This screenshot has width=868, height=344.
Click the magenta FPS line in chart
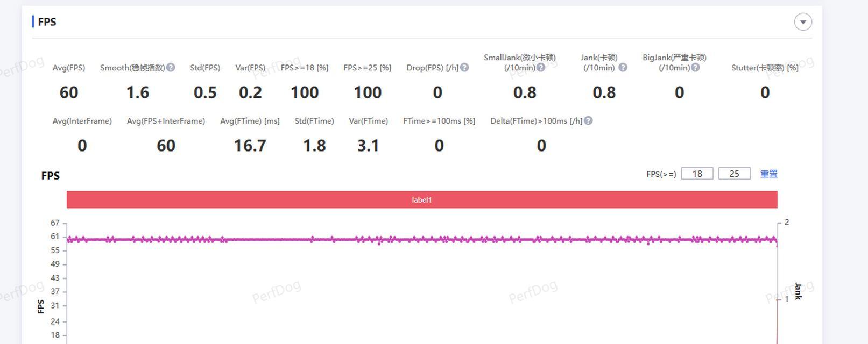422,239
